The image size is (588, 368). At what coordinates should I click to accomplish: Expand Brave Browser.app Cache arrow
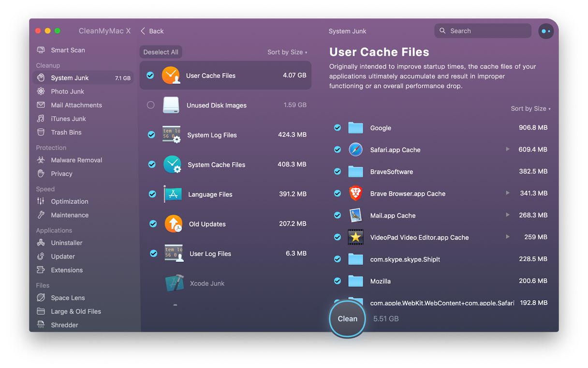coord(507,193)
